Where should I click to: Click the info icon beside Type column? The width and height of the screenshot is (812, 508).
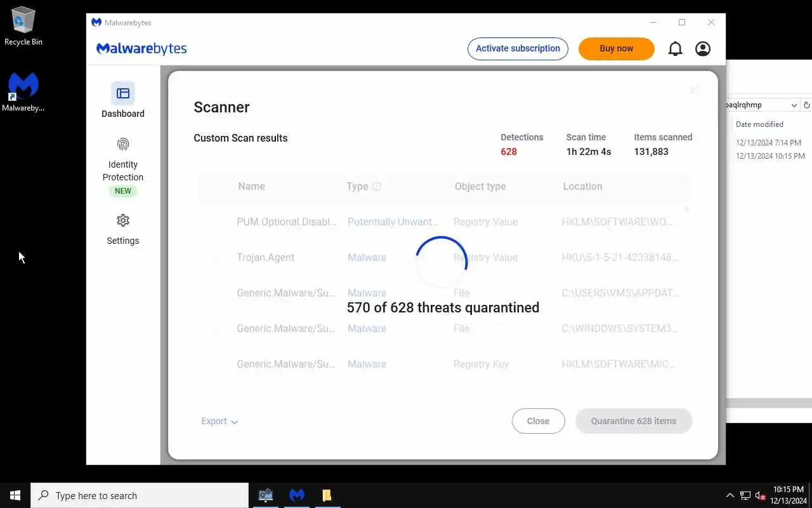tap(377, 186)
